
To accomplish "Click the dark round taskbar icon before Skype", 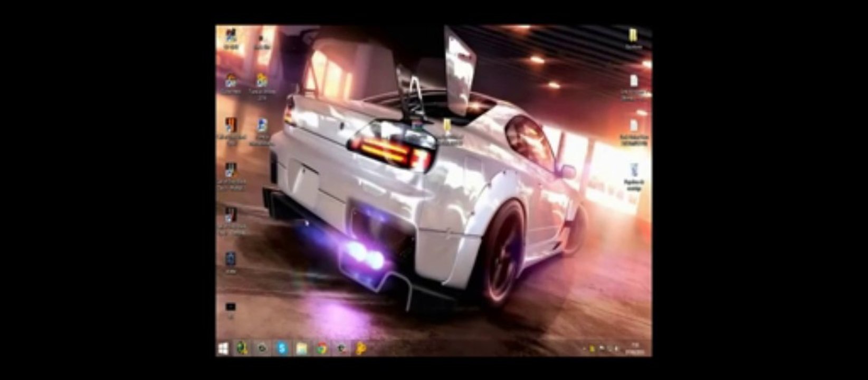I will [262, 348].
